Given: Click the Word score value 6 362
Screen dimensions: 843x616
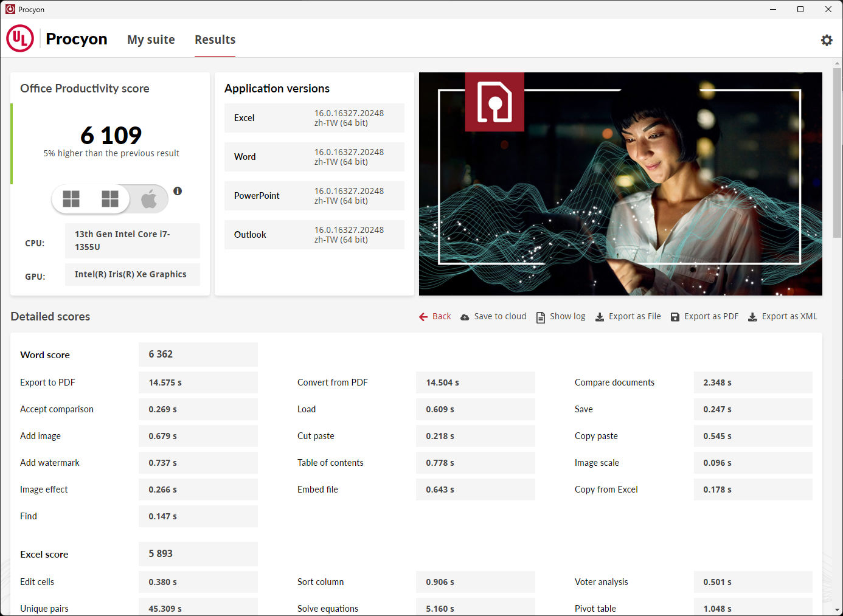Looking at the screenshot, I should [198, 355].
